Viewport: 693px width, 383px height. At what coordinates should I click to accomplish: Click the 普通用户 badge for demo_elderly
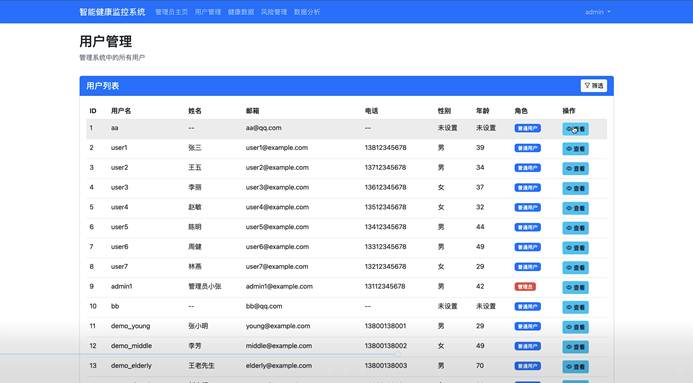click(x=527, y=366)
